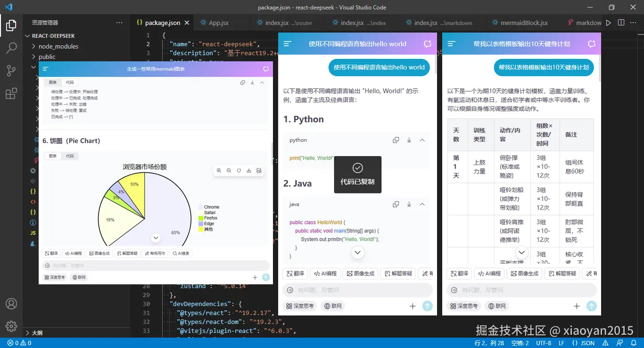Download the python code block
Screen dimensions: 644x348
(409, 140)
